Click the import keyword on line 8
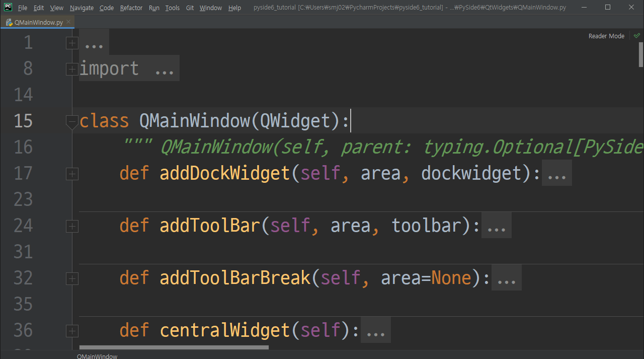Image resolution: width=644 pixels, height=359 pixels. (x=109, y=68)
